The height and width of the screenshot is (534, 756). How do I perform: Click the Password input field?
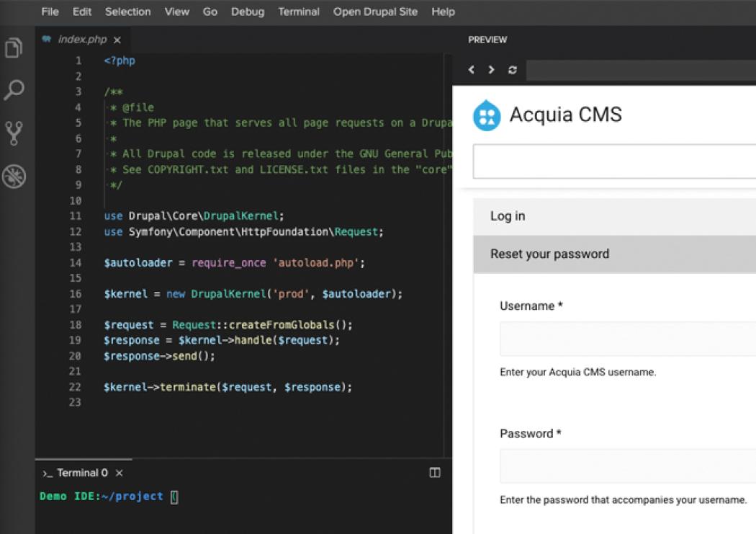click(x=626, y=466)
